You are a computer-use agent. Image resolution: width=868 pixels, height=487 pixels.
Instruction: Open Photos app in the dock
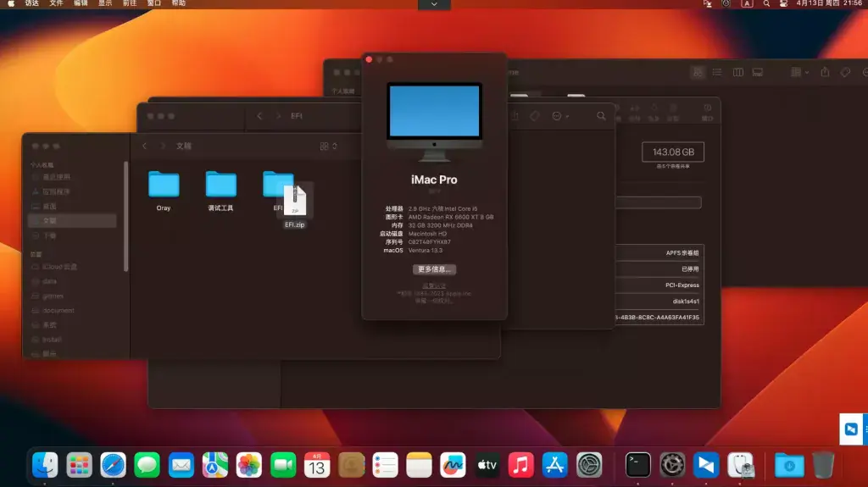[x=249, y=465]
